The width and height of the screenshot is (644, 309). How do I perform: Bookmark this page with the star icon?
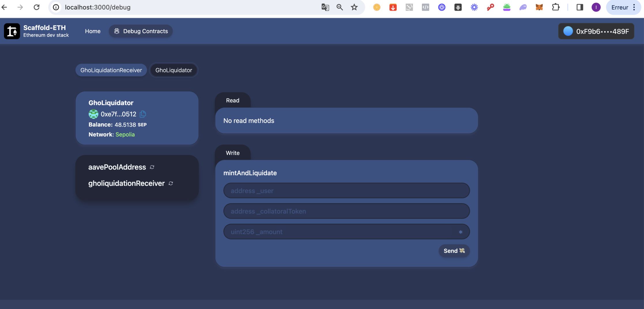(x=354, y=7)
